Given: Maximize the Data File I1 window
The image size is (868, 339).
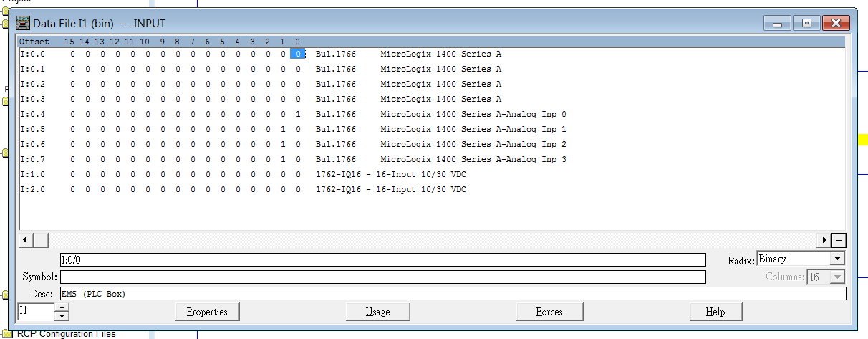Looking at the screenshot, I should pyautogui.click(x=806, y=24).
